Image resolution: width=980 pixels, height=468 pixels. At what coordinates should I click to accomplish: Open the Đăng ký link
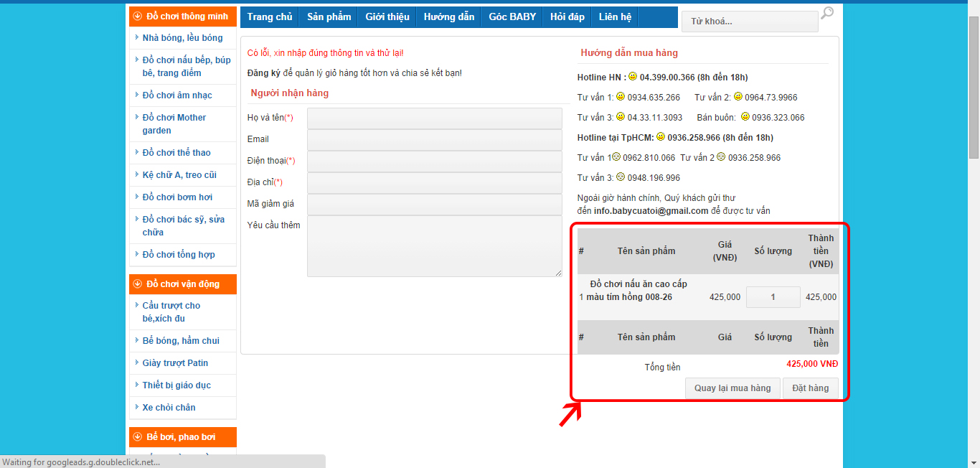(x=264, y=73)
